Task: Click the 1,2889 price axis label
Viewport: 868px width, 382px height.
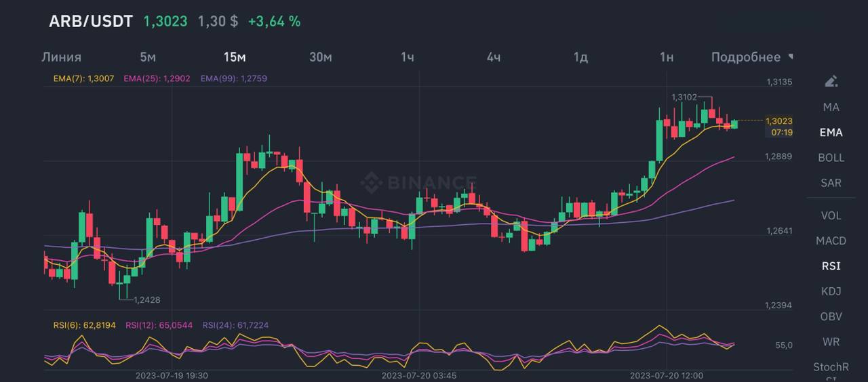Action: point(779,156)
